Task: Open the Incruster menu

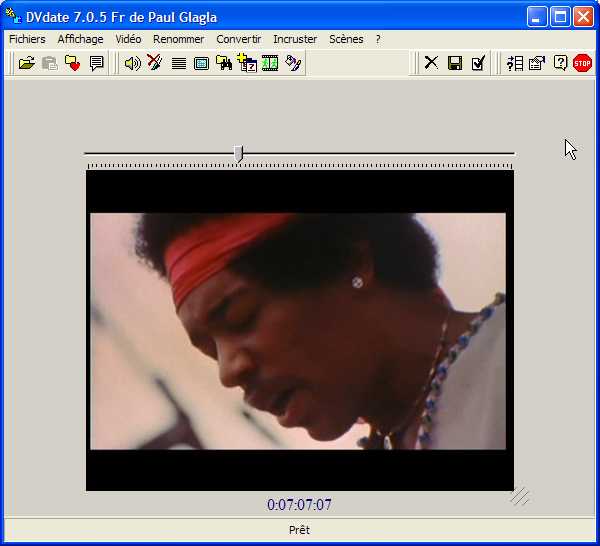Action: (x=295, y=39)
